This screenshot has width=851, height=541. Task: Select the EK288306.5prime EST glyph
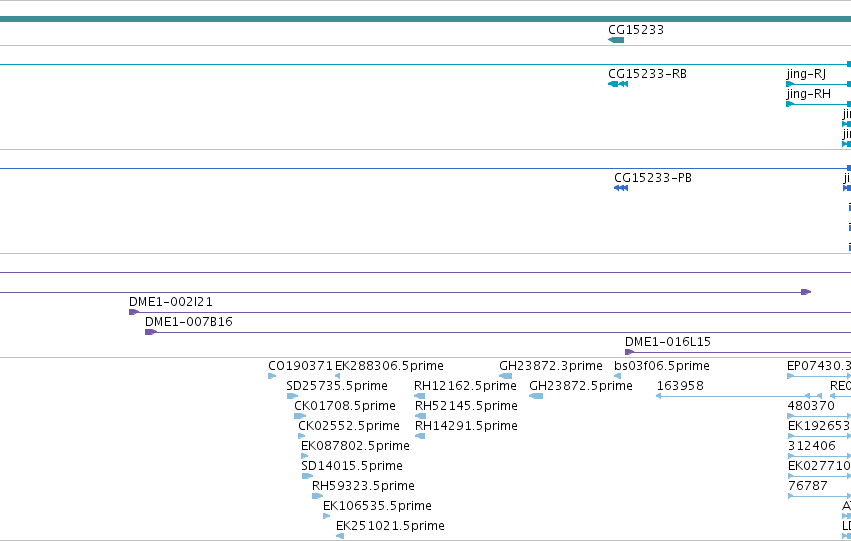[x=338, y=376]
